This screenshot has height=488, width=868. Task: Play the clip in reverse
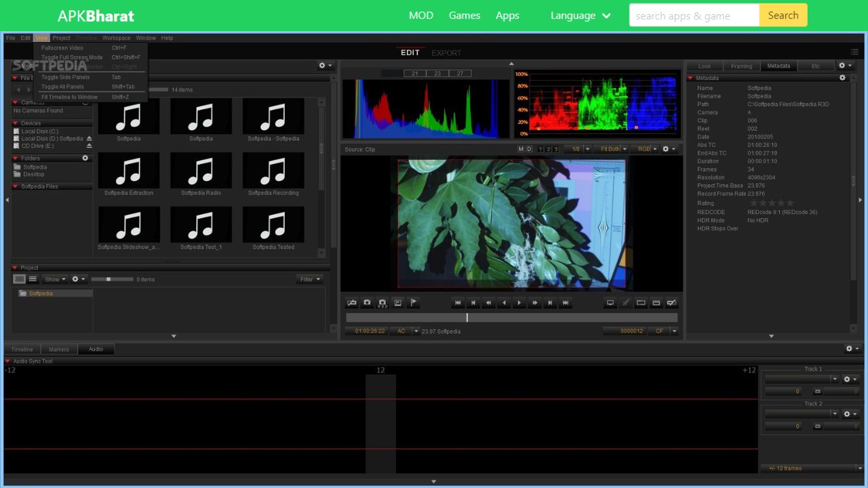[x=504, y=303]
